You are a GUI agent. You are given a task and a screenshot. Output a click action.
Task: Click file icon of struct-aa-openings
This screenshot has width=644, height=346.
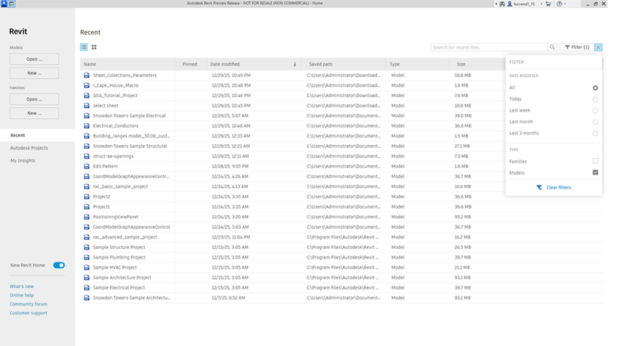tap(86, 156)
